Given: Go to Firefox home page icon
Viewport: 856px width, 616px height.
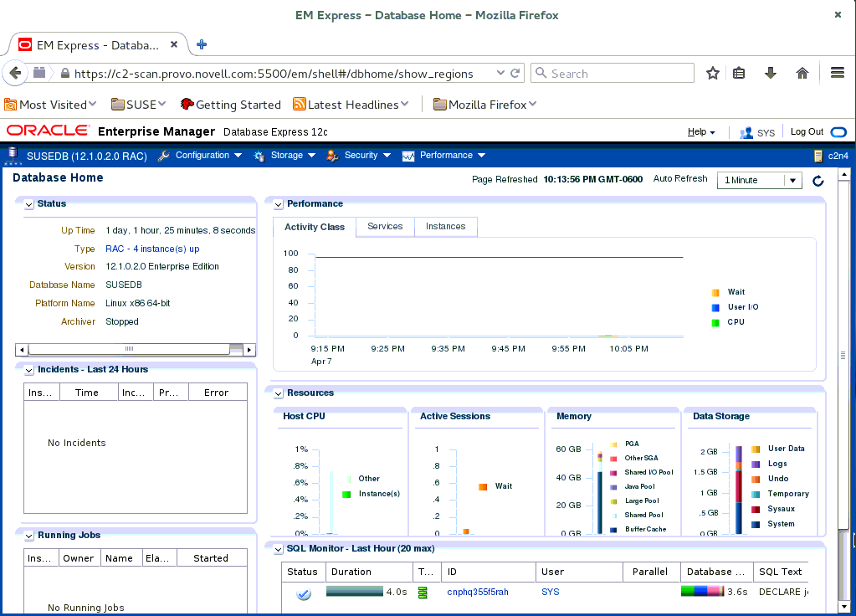Looking at the screenshot, I should point(802,73).
